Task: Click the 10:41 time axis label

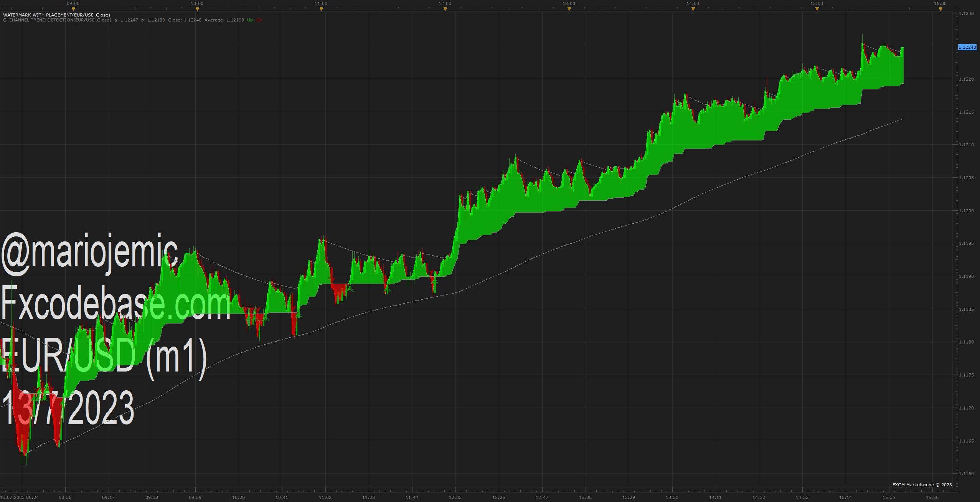Action: click(x=282, y=497)
